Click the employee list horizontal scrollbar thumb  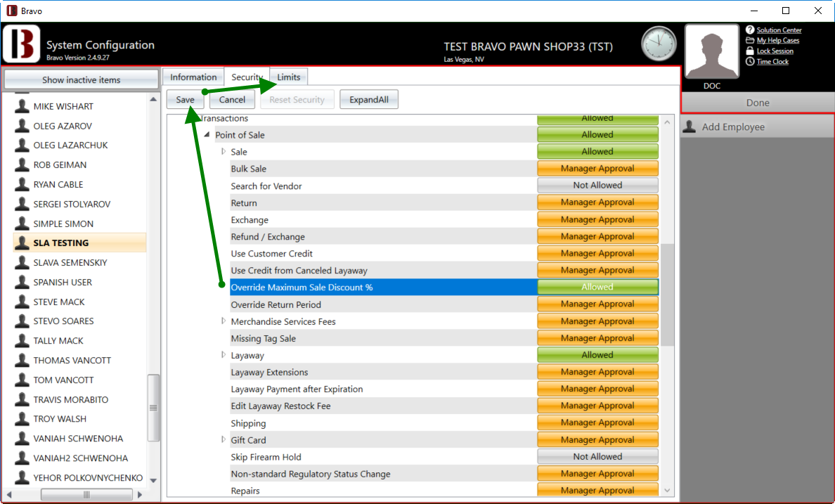[x=86, y=495]
